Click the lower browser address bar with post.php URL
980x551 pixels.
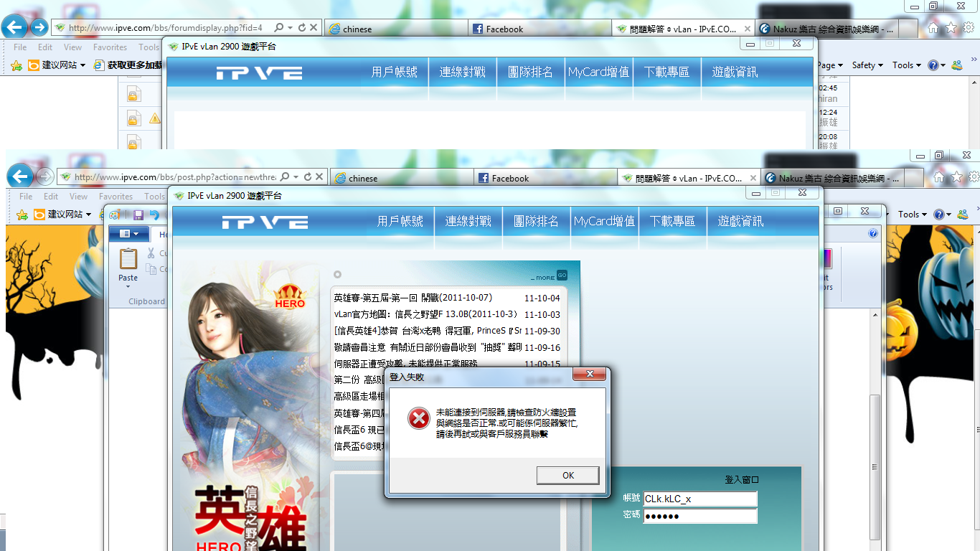(x=174, y=177)
